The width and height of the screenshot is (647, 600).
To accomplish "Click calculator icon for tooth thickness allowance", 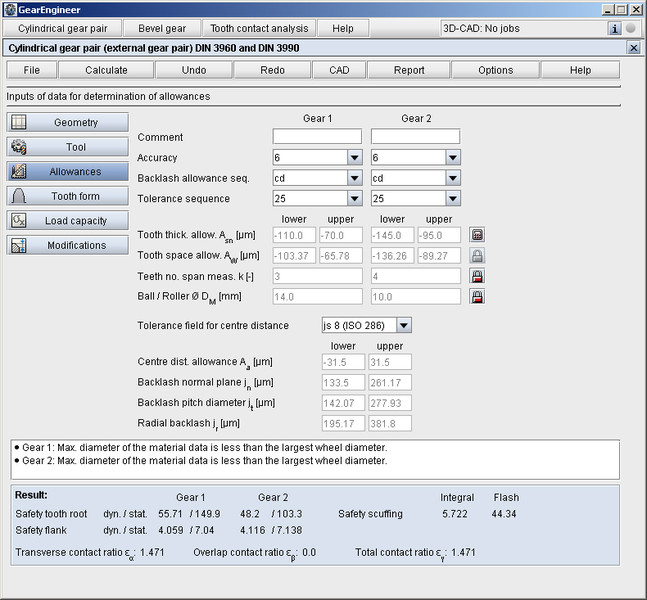I will (478, 236).
